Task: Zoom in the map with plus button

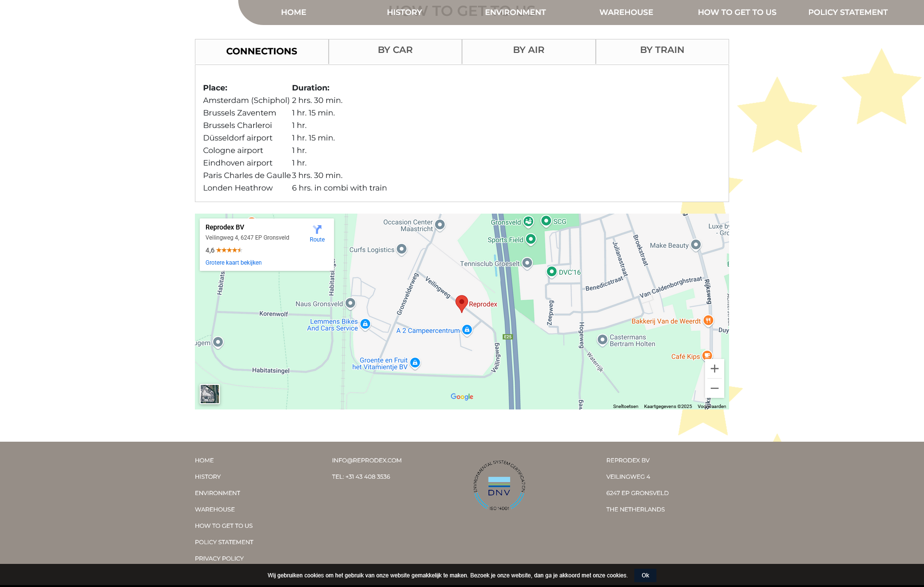Action: click(715, 369)
